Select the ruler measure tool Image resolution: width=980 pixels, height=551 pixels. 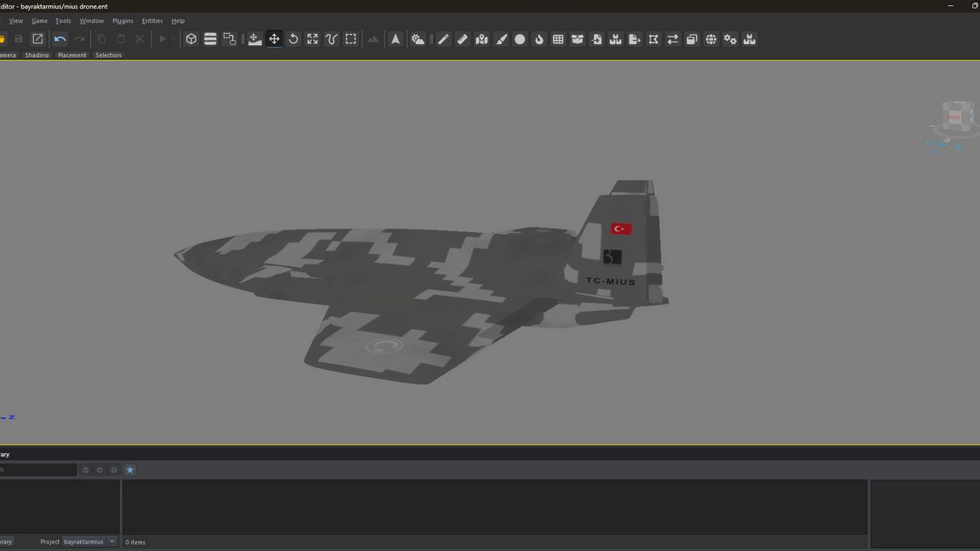(463, 39)
